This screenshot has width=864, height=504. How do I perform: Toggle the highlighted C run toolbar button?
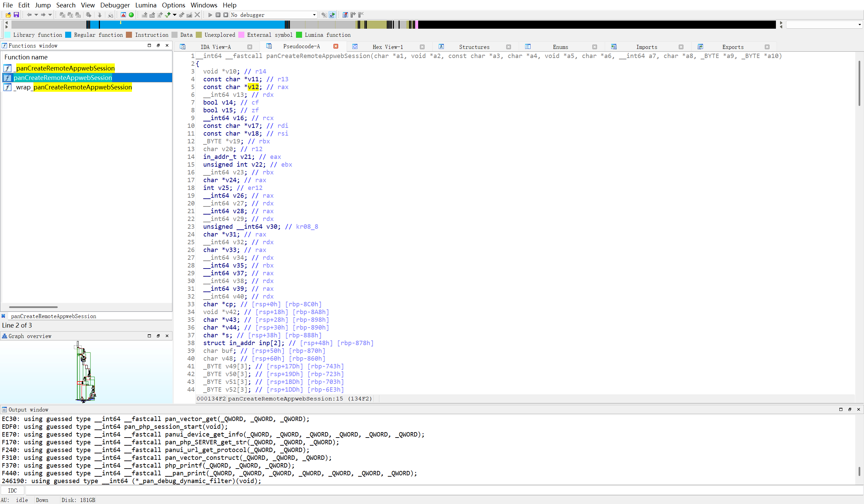coord(332,15)
